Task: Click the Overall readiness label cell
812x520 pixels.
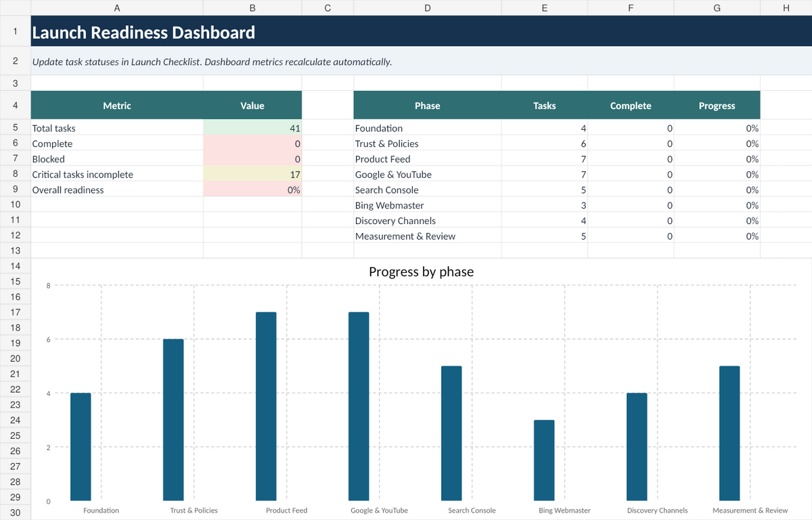Action: point(117,190)
